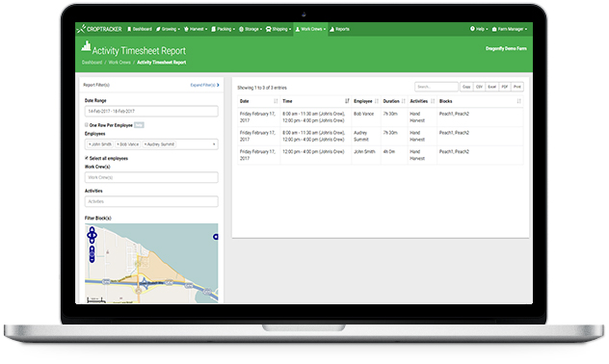Open the Dashboard bookmark icon
This screenshot has height=364, width=609.
point(129,29)
